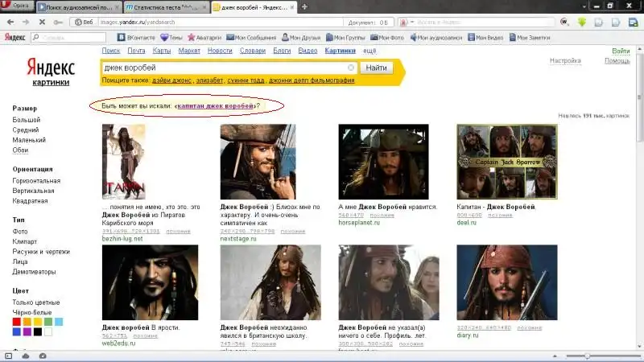Stop loading the current page
644x362 pixels.
tap(42, 22)
